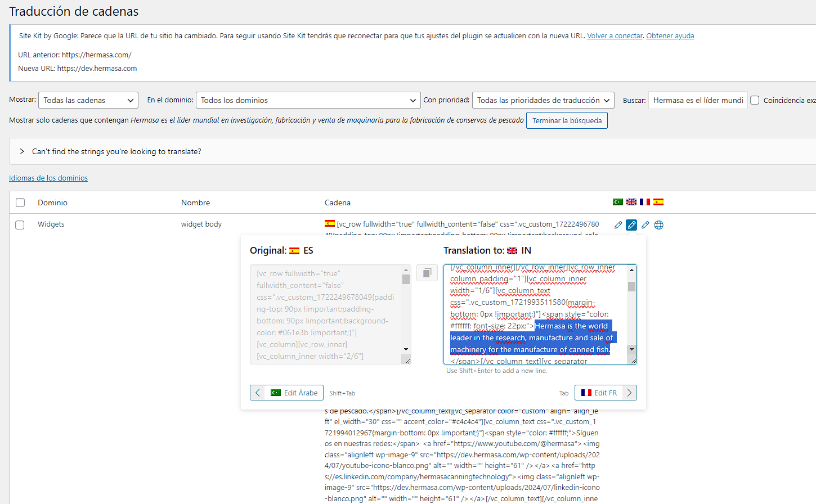Click the 'Nombre' column header
Image resolution: width=816 pixels, height=504 pixels.
[x=195, y=202]
